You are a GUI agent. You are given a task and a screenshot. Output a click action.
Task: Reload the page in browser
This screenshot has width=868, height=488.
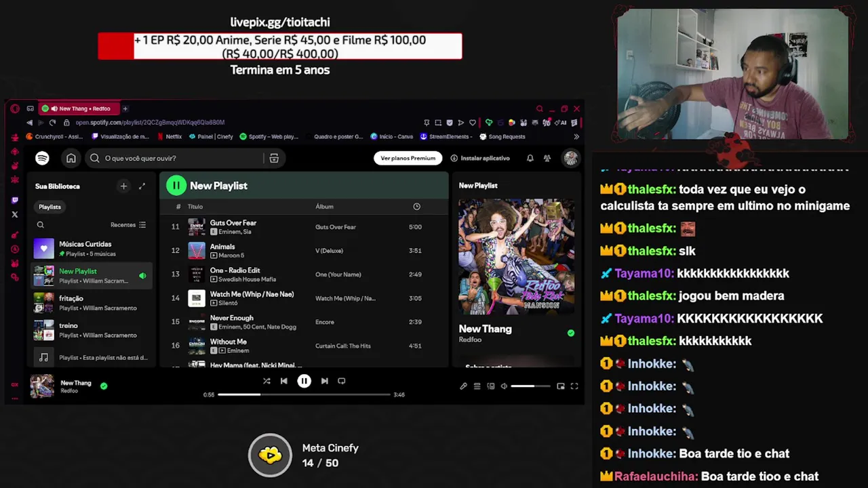coord(52,123)
